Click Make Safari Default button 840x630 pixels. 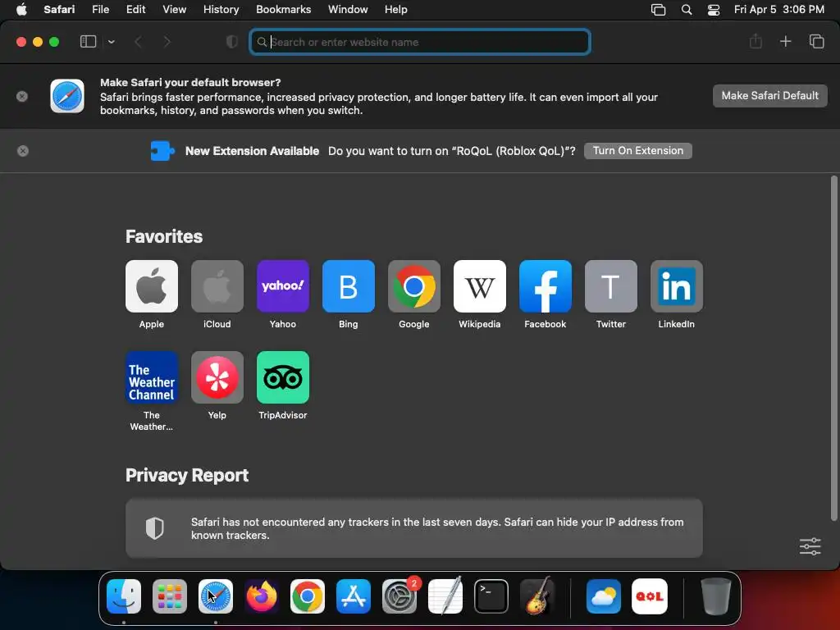(769, 96)
